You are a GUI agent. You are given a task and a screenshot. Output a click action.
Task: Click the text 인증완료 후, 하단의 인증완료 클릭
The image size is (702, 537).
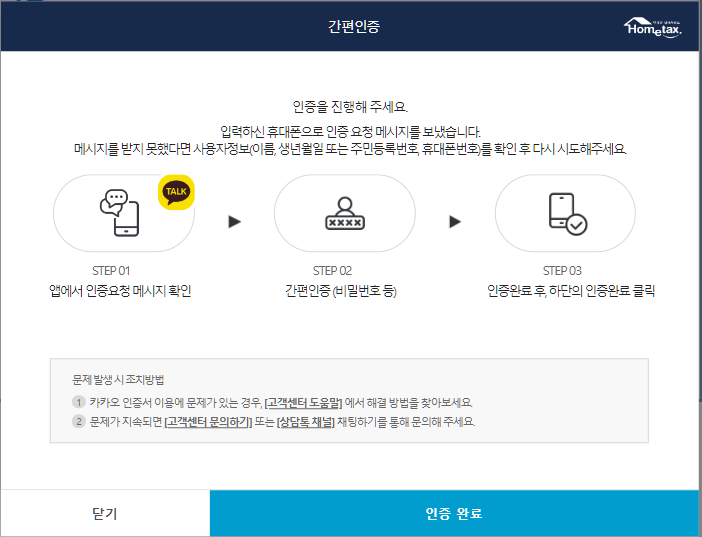click(571, 291)
